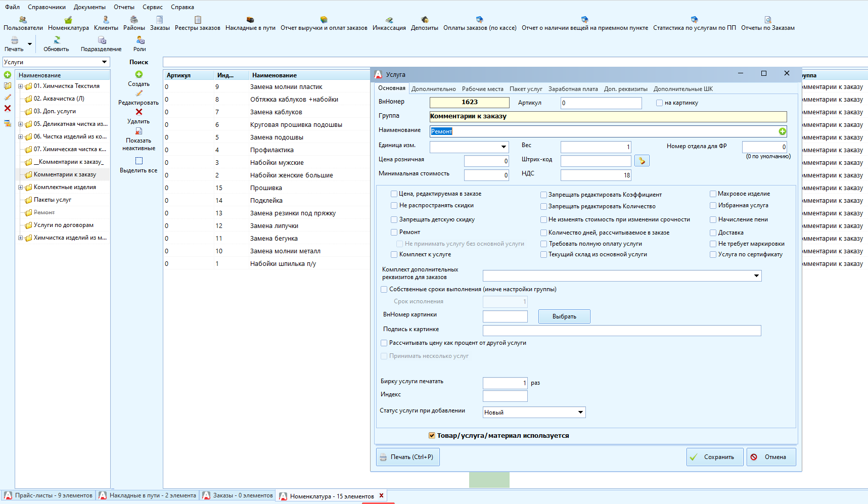Click the Сохранить button
Image resolution: width=868 pixels, height=504 pixels.
point(714,457)
